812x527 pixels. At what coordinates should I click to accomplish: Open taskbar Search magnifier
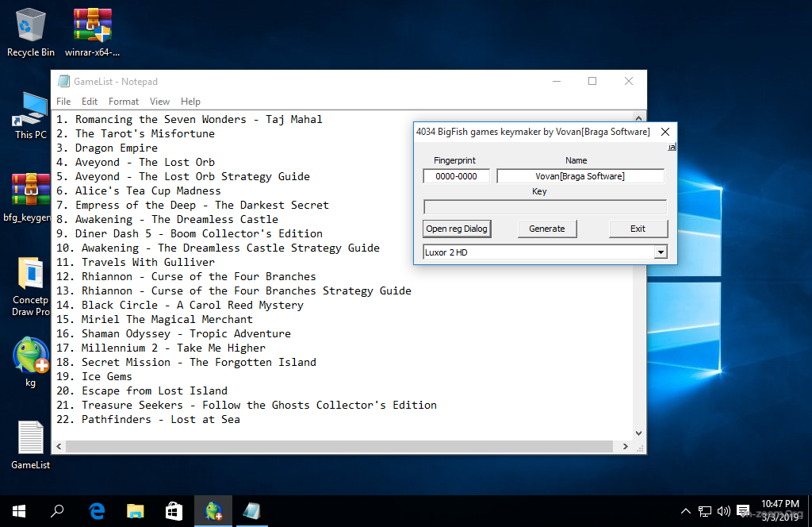[x=57, y=511]
